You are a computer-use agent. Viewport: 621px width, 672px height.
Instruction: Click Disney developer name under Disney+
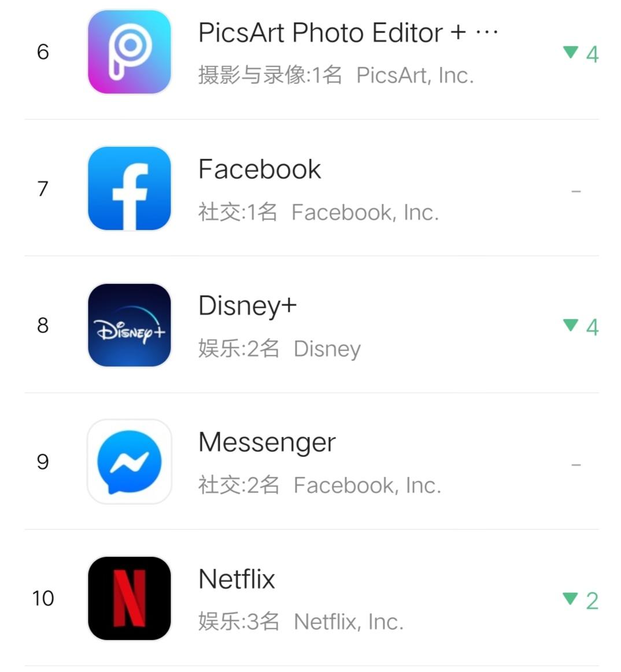point(327,349)
